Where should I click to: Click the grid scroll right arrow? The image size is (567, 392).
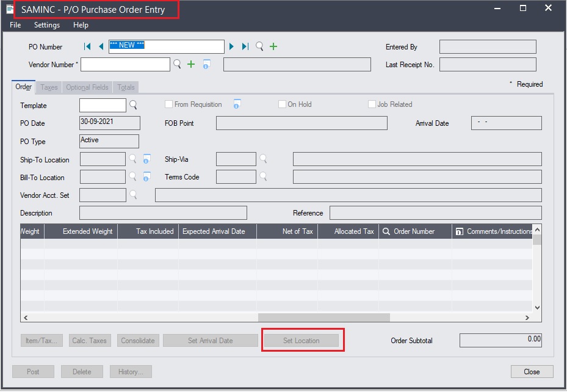(527, 318)
